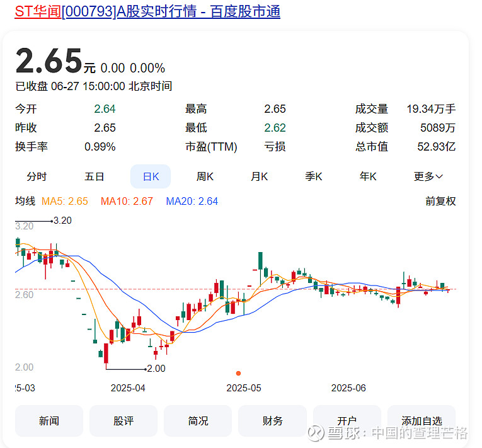Screen dimensions: 482x448
Task: Click 添加自选 to add to watchlist
Action: (x=422, y=421)
